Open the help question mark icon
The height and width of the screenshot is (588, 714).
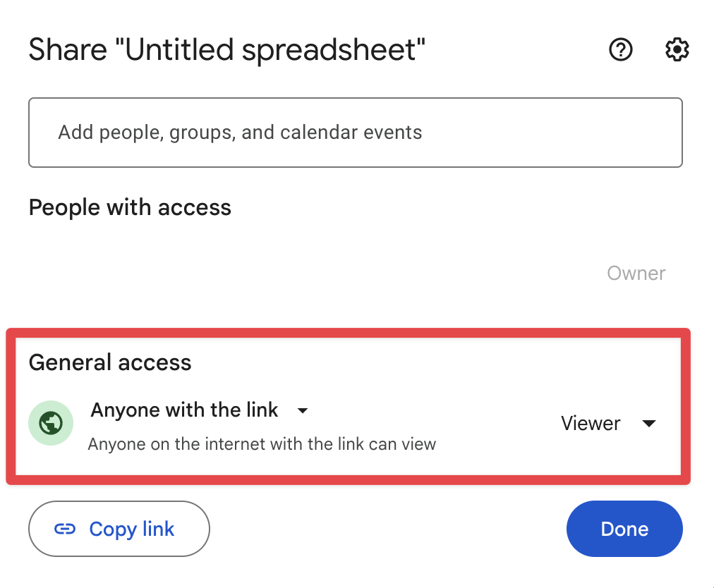(x=621, y=49)
